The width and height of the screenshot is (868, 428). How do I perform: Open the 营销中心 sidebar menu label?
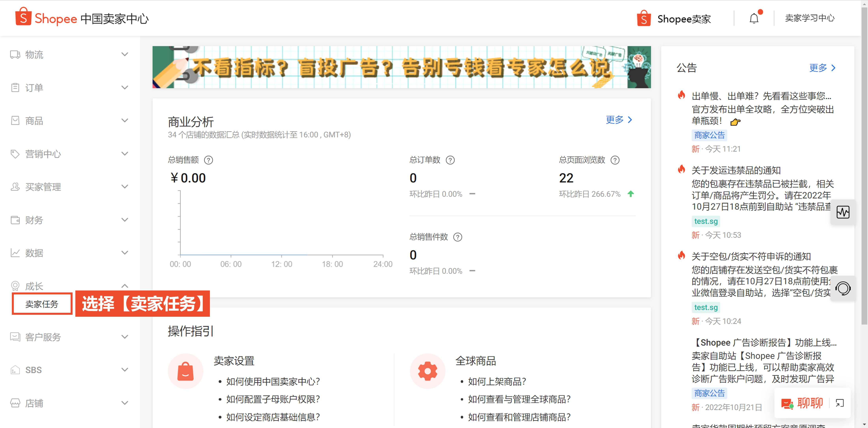point(43,154)
